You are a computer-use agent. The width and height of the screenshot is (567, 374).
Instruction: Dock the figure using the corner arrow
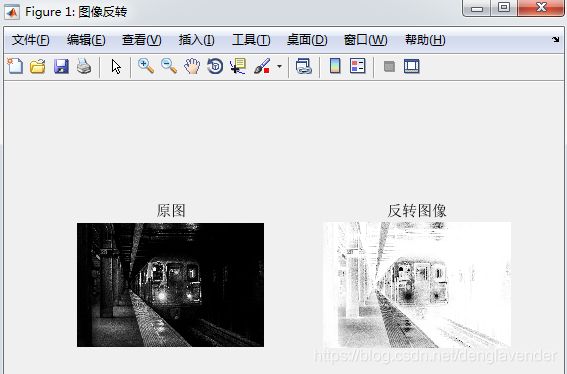pos(556,39)
